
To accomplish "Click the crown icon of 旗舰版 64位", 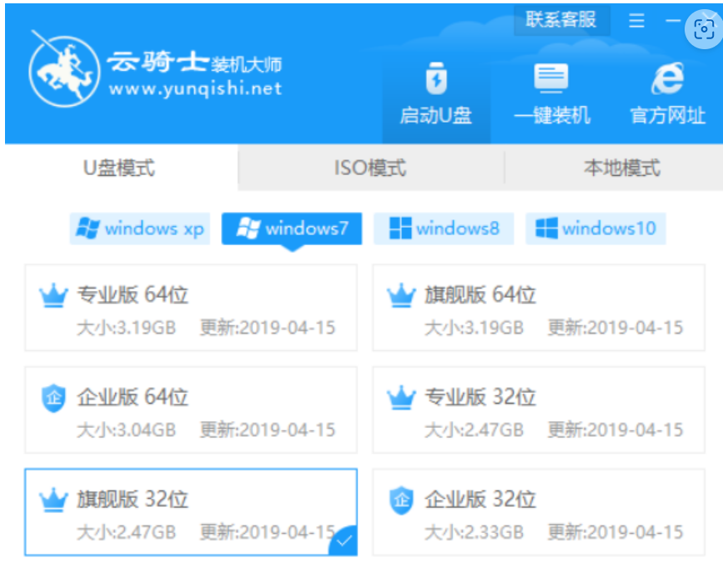I will click(401, 295).
